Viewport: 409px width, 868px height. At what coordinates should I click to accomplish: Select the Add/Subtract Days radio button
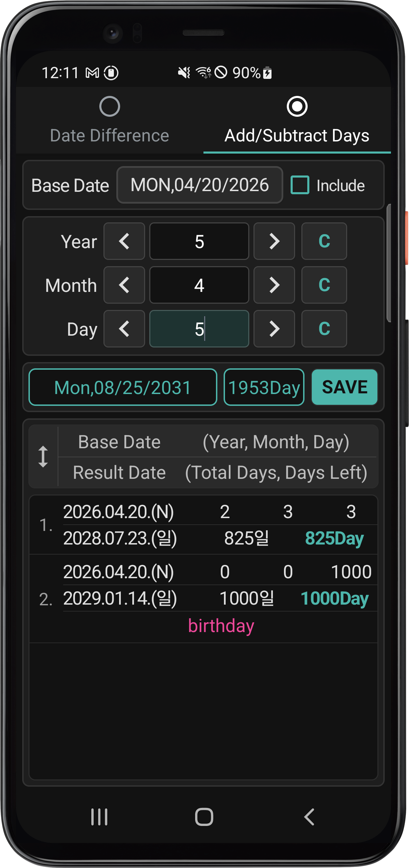(x=297, y=106)
